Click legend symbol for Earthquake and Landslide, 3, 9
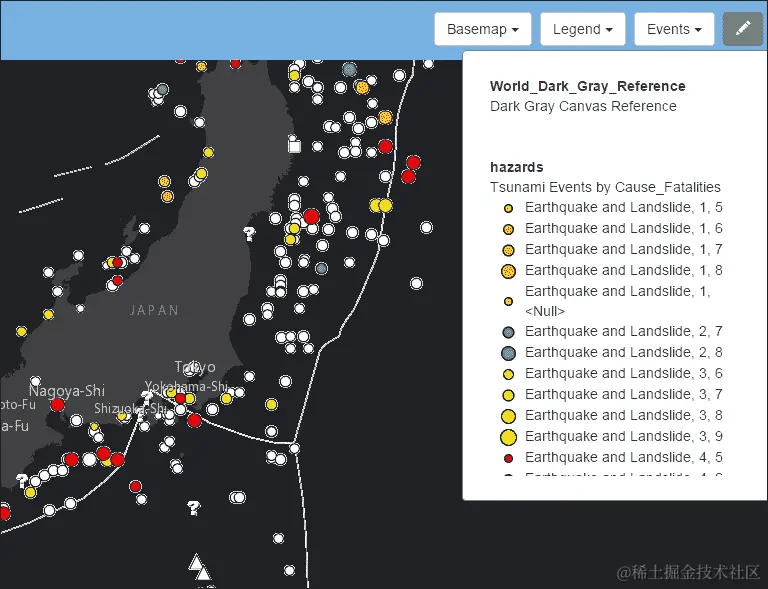 click(x=508, y=437)
